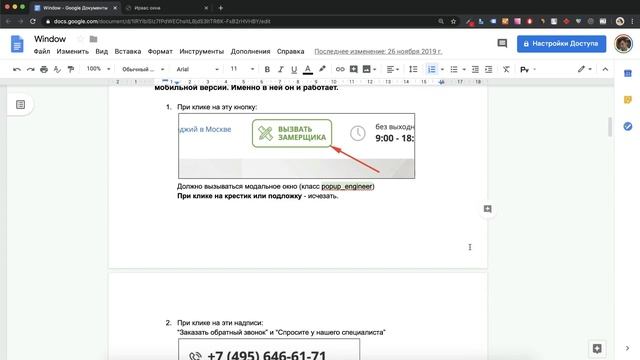Add a comment from the toolbar
This screenshot has height=360, width=640.
[353, 69]
